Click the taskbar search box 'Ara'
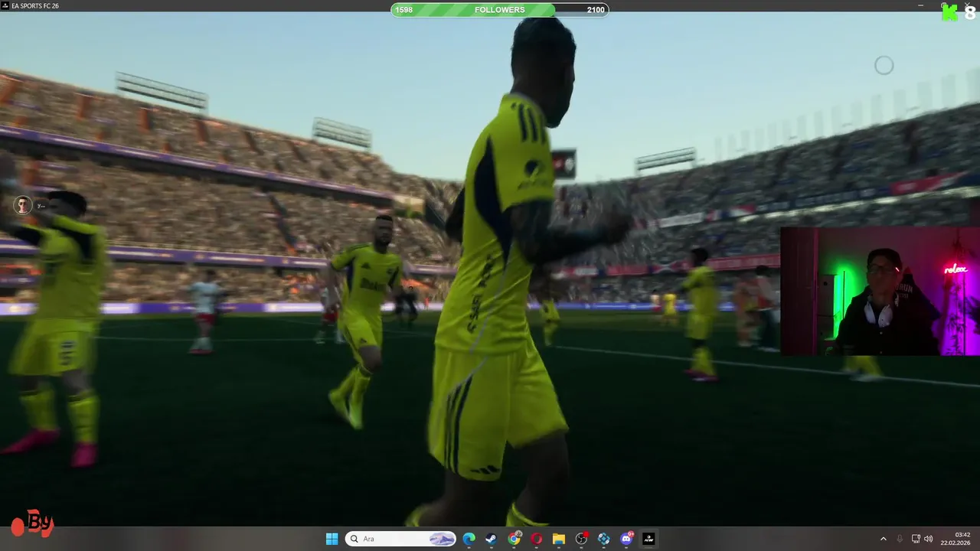Screen dimensions: 980x551 click(x=402, y=539)
